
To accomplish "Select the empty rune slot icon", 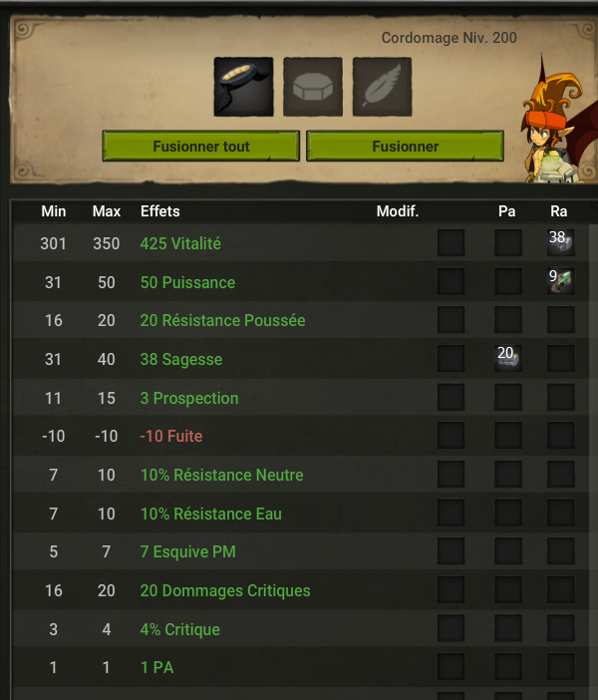I will click(x=313, y=87).
